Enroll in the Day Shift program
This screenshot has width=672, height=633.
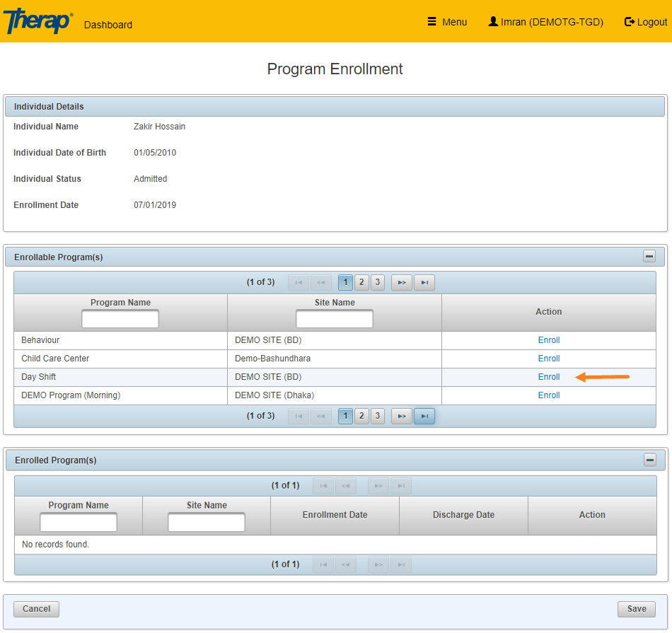point(549,377)
